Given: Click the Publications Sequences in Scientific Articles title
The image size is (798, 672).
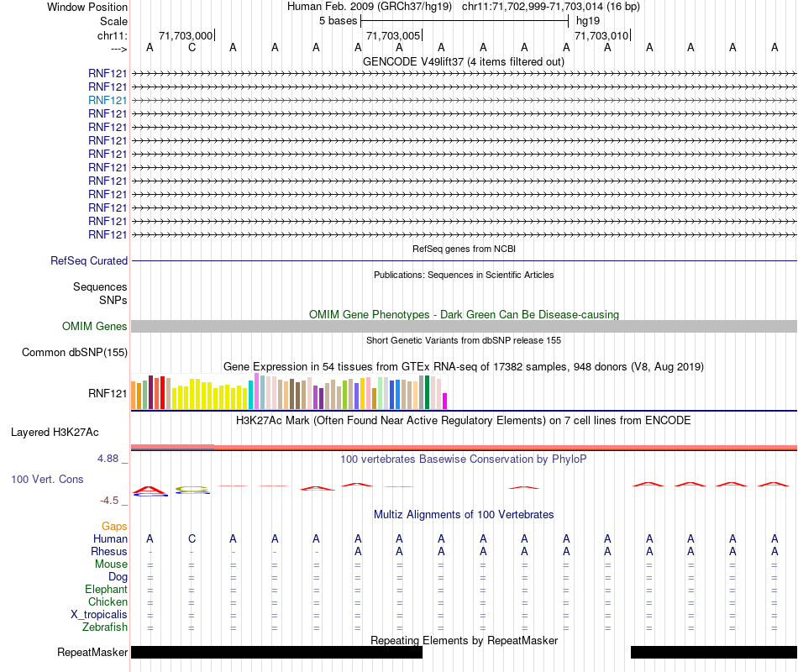Looking at the screenshot, I should click(464, 275).
